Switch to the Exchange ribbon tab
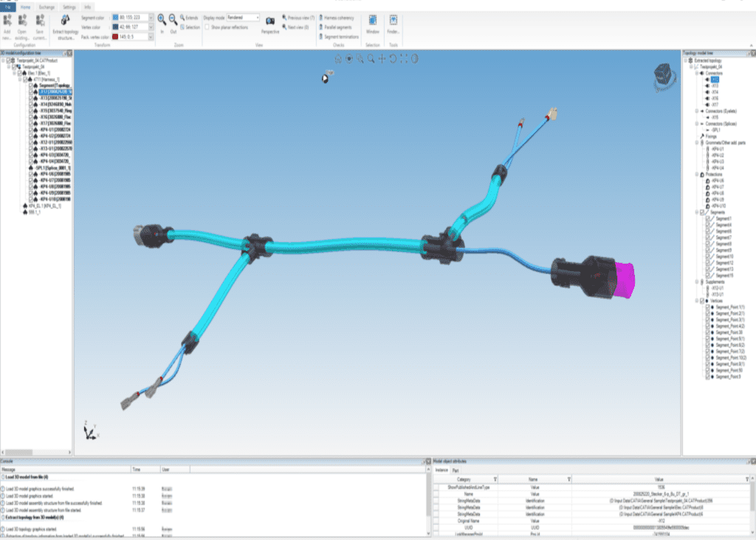The width and height of the screenshot is (756, 540). click(45, 6)
